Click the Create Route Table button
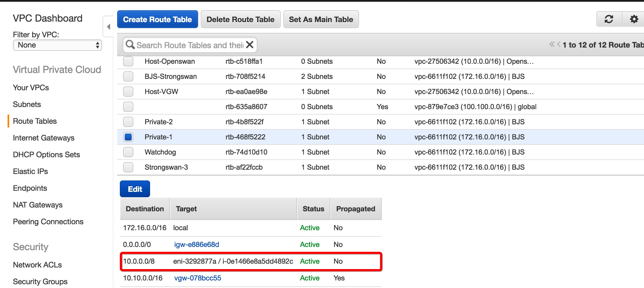 coord(157,19)
